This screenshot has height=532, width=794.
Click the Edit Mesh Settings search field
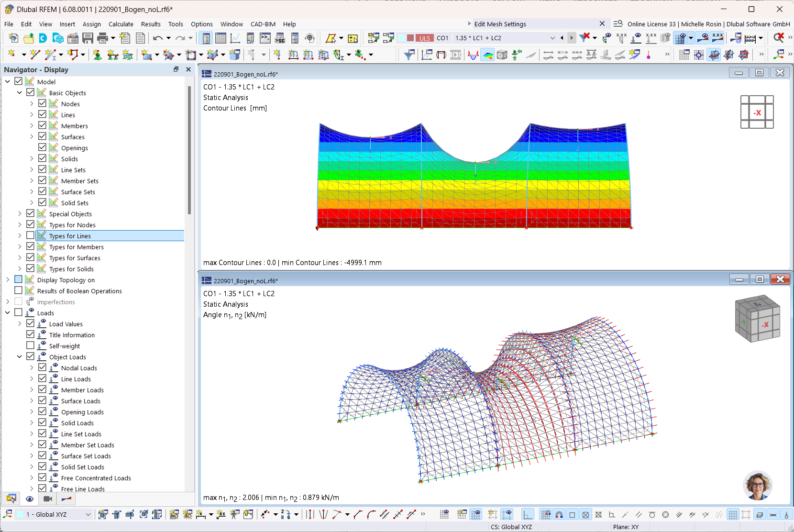pyautogui.click(x=535, y=24)
